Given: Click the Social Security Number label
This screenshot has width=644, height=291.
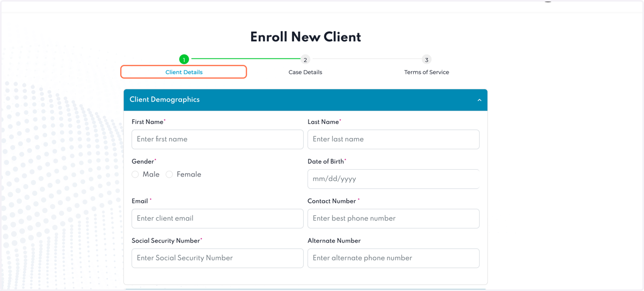Looking at the screenshot, I should tap(166, 241).
